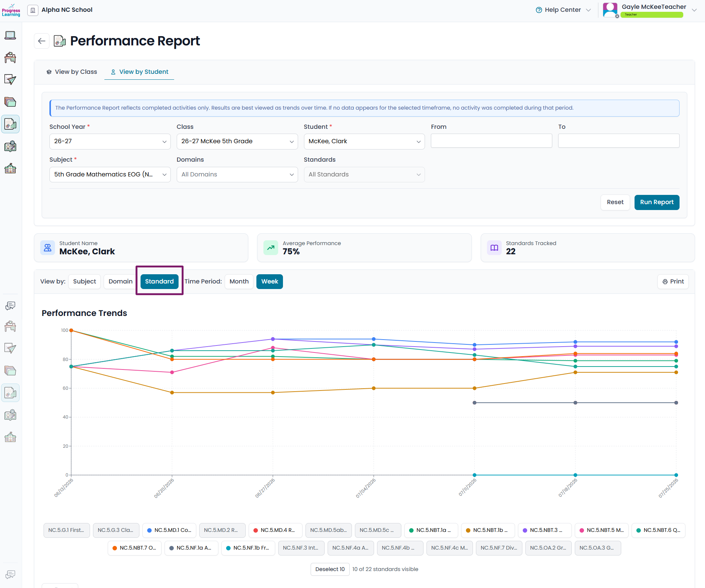Open the laptop icon in the sidebar

coord(10,35)
